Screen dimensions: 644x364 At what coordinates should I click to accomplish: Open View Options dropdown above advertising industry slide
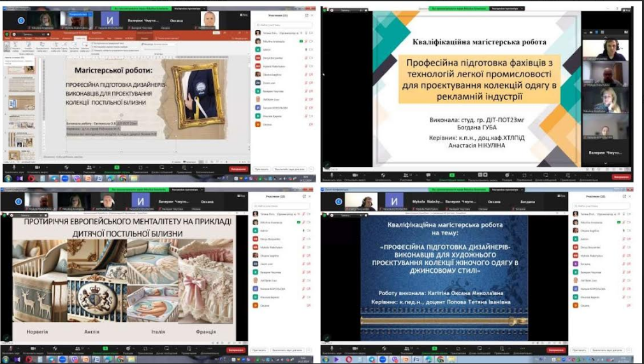tap(508, 9)
